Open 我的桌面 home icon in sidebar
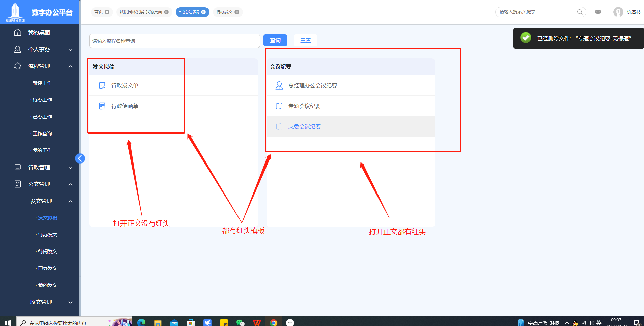Image resolution: width=644 pixels, height=326 pixels. [18, 32]
